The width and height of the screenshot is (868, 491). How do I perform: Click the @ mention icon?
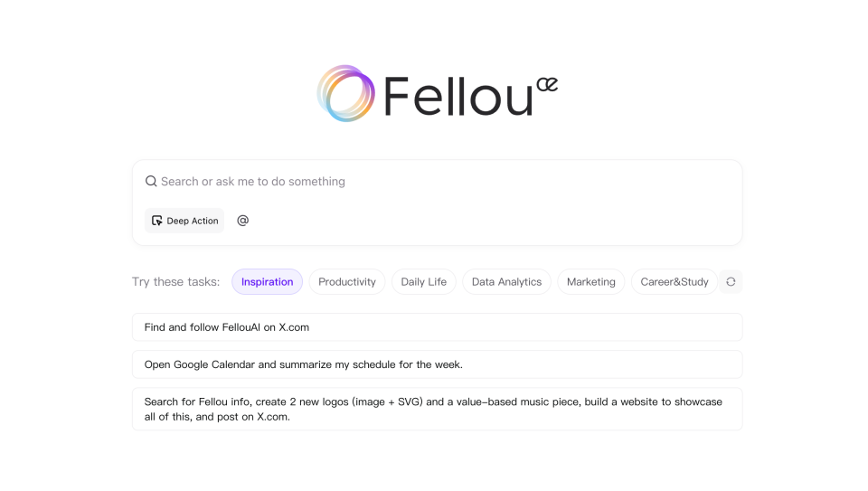(242, 221)
